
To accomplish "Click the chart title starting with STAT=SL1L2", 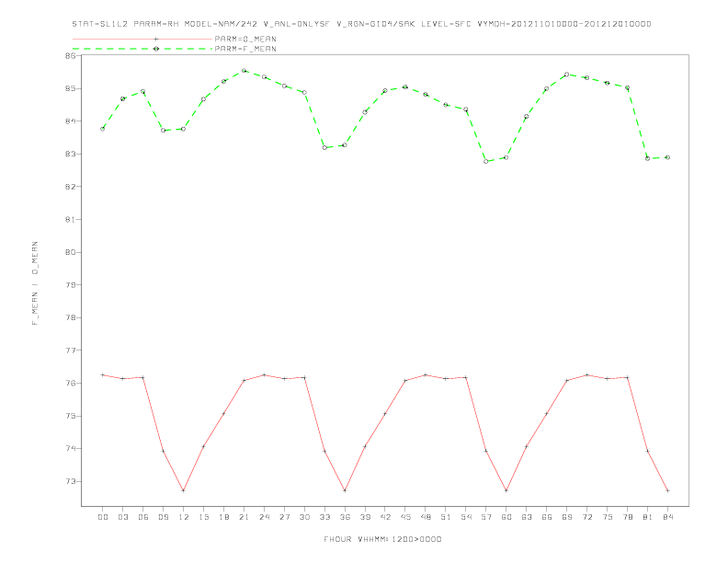I will (361, 24).
